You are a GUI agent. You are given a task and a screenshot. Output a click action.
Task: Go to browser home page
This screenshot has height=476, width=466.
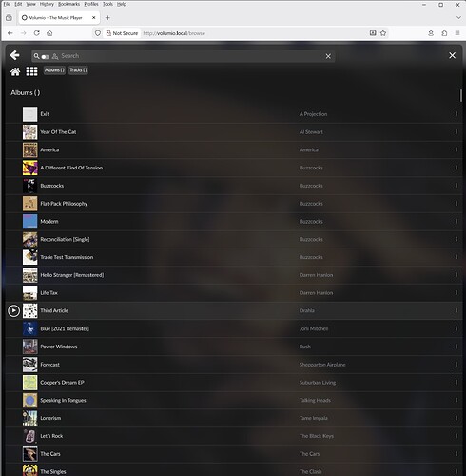click(49, 33)
